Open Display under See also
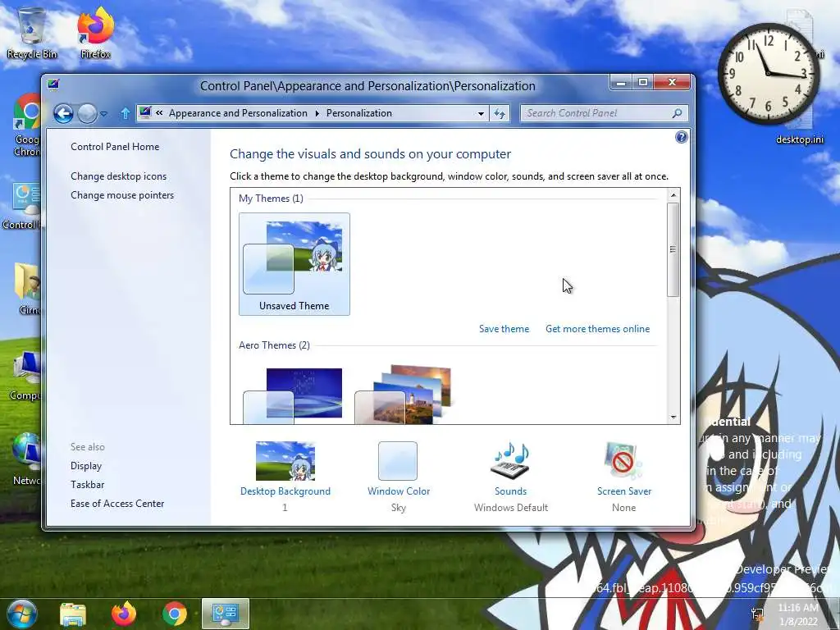Viewport: 840px width, 630px height. point(85,466)
